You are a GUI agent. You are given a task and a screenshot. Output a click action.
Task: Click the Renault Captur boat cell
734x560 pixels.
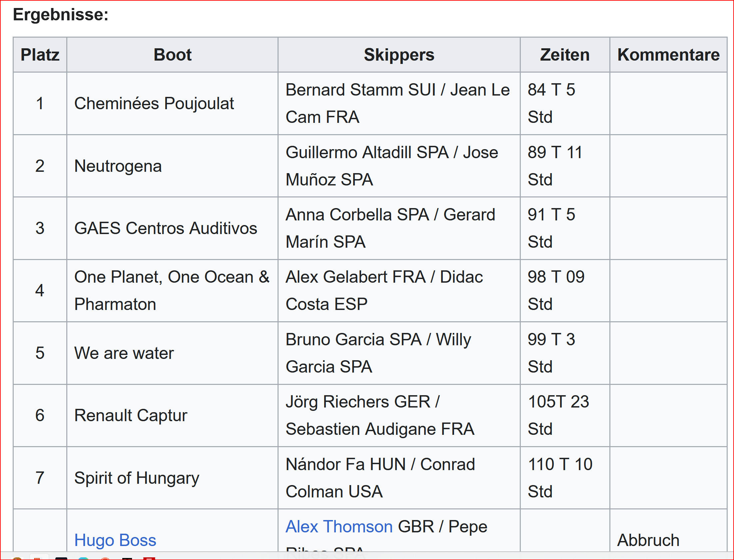coord(131,415)
